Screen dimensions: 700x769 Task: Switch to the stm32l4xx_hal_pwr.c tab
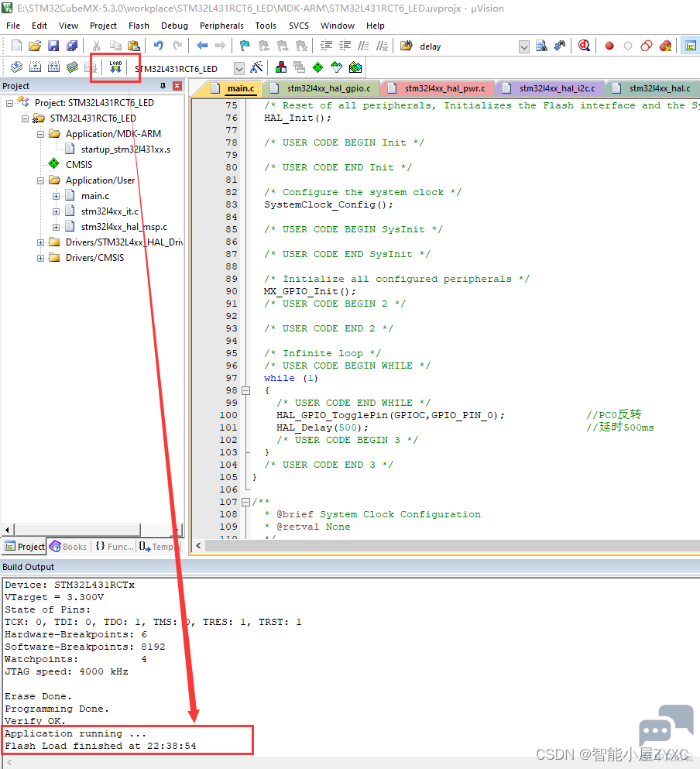[438, 88]
